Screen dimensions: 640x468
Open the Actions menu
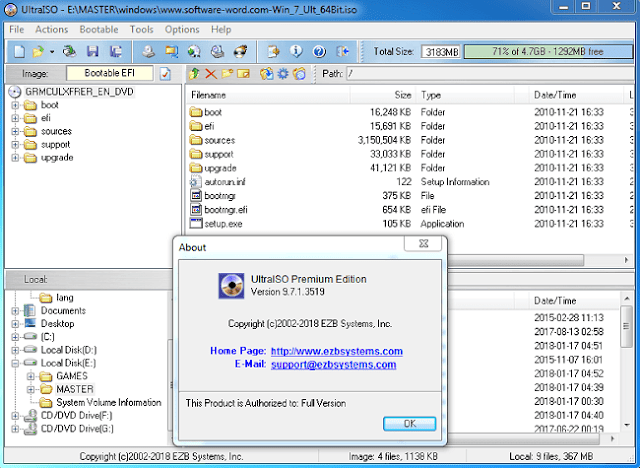51,29
